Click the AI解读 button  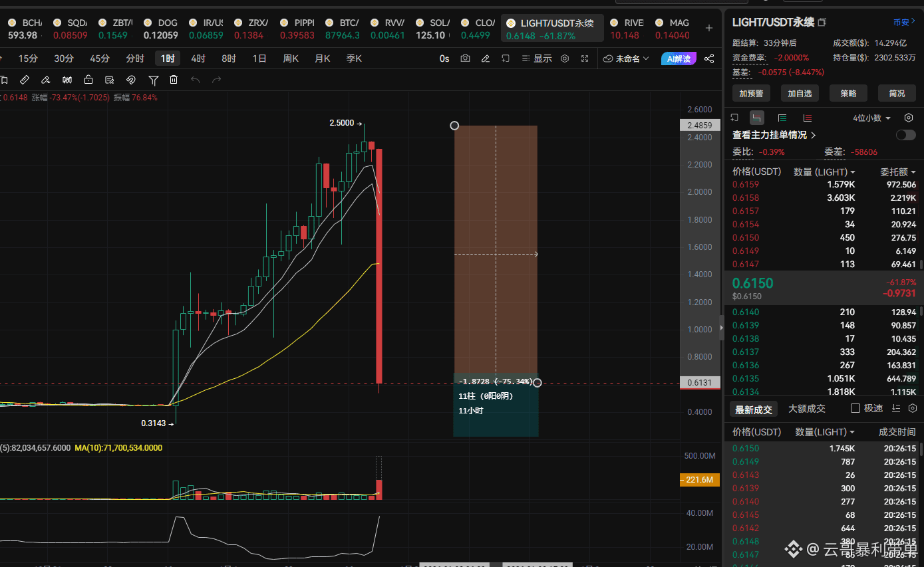point(679,58)
